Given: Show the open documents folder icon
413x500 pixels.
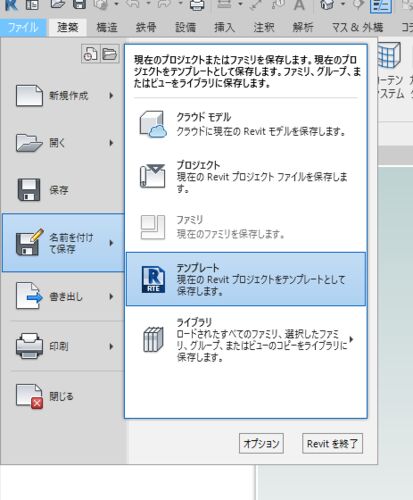Looking at the screenshot, I should tap(109, 54).
